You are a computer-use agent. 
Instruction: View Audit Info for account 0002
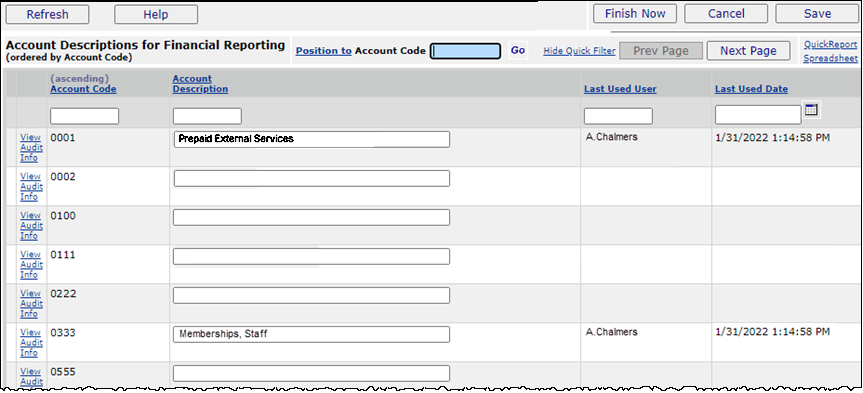point(30,187)
